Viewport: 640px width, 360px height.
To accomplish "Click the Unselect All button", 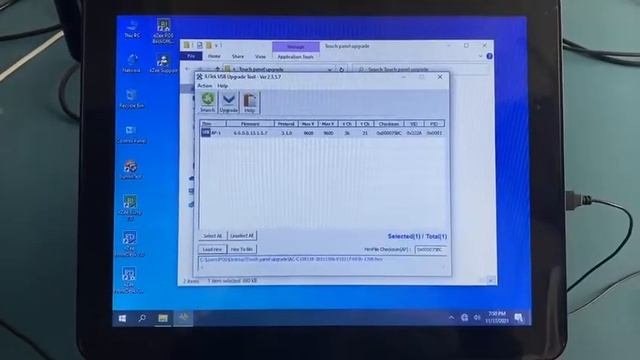I will (x=242, y=236).
